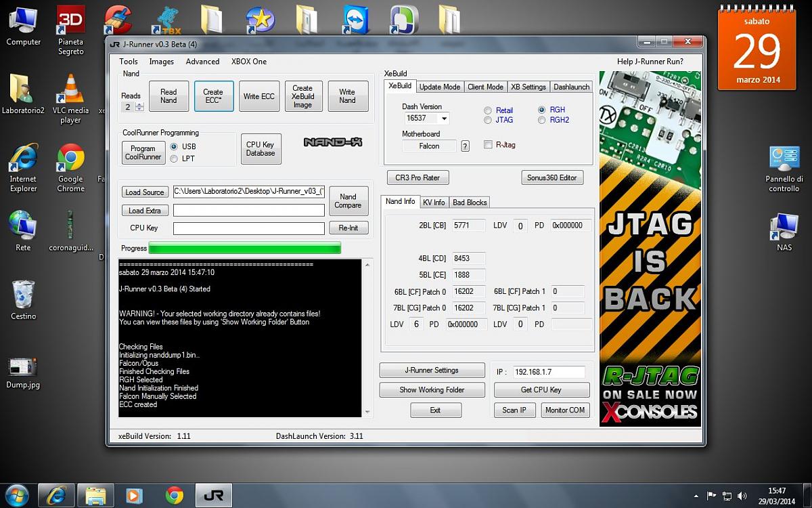Image resolution: width=812 pixels, height=508 pixels.
Task: Switch to the KV Info tab
Action: tap(434, 203)
